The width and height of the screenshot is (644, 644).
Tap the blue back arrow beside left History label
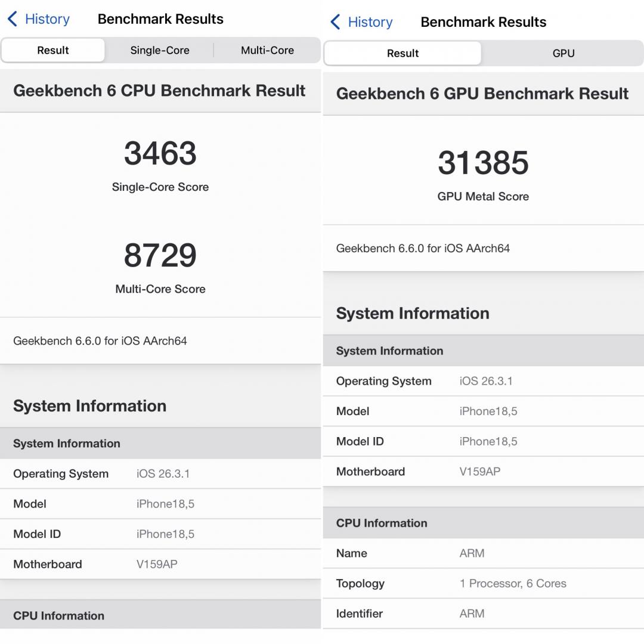12,18
